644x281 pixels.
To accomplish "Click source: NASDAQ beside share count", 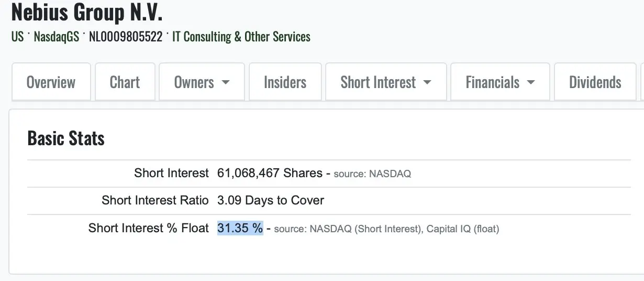I will [372, 174].
